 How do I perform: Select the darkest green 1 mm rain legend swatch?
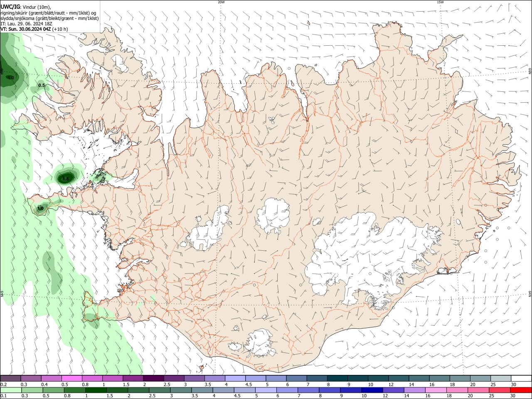pos(96,390)
